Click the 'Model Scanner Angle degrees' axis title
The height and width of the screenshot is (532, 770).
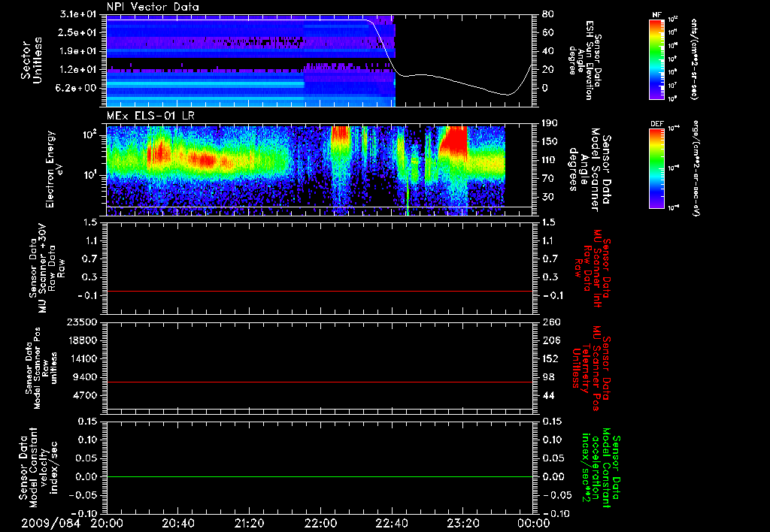pyautogui.click(x=590, y=170)
